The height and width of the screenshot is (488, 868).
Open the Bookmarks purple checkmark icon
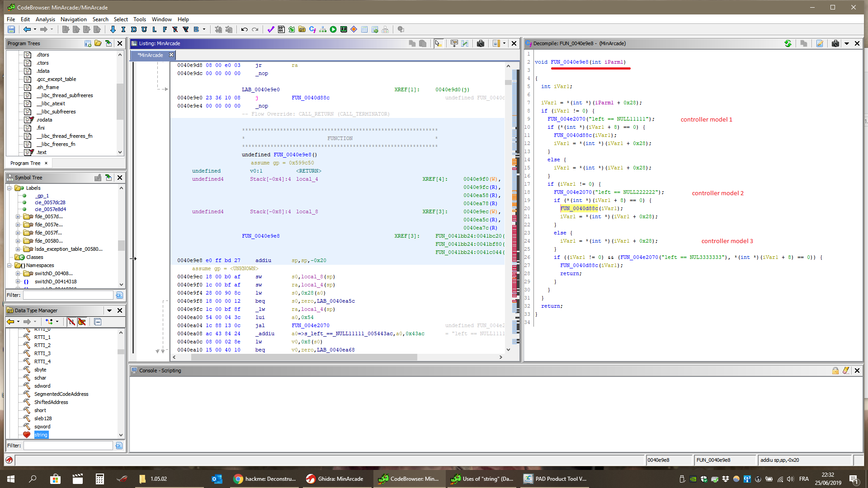(x=271, y=29)
